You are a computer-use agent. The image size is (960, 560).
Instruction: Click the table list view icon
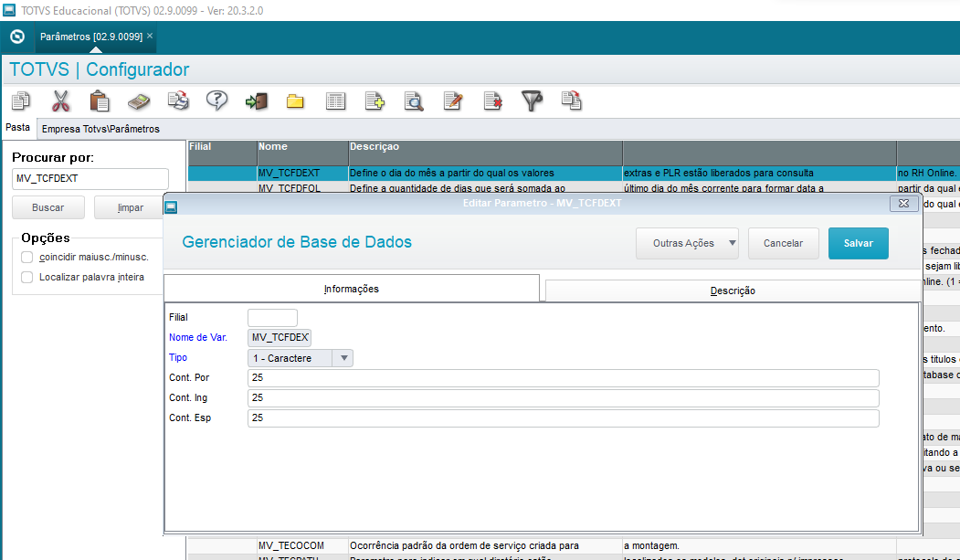coord(335,101)
